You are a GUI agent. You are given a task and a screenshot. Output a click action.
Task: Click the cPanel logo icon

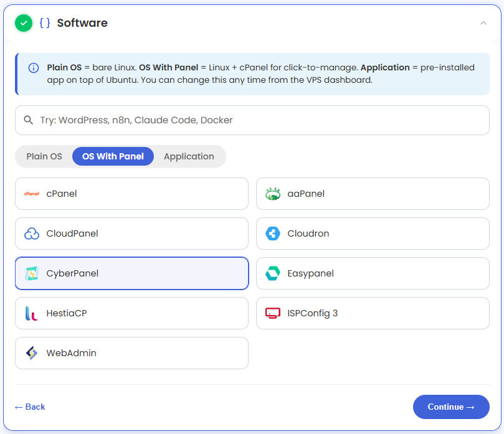[x=32, y=194]
